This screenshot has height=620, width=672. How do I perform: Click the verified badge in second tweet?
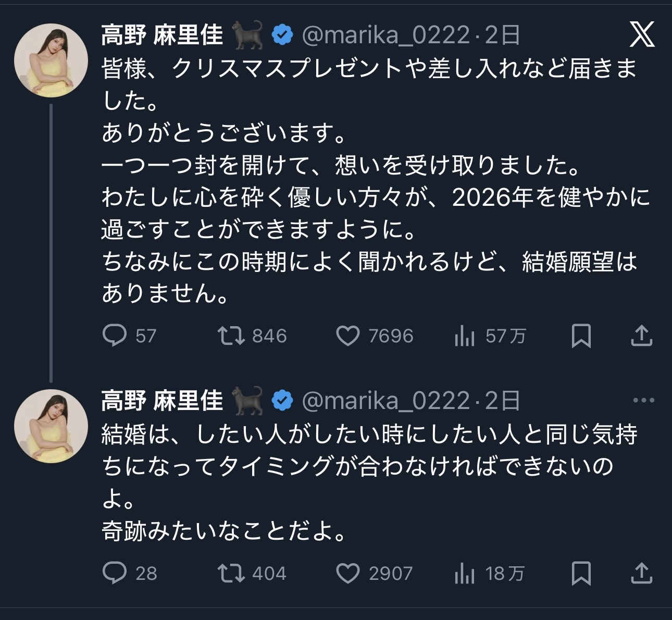(x=282, y=401)
